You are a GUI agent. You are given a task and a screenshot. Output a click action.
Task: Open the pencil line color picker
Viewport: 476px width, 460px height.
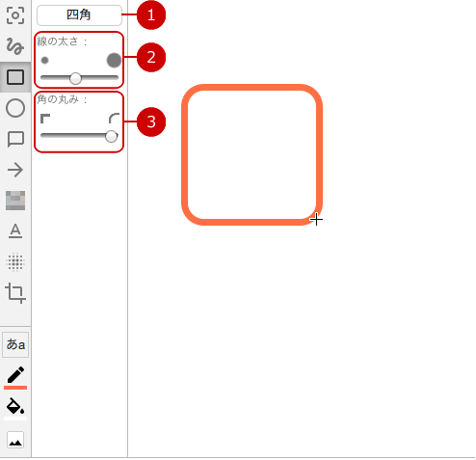click(x=15, y=377)
